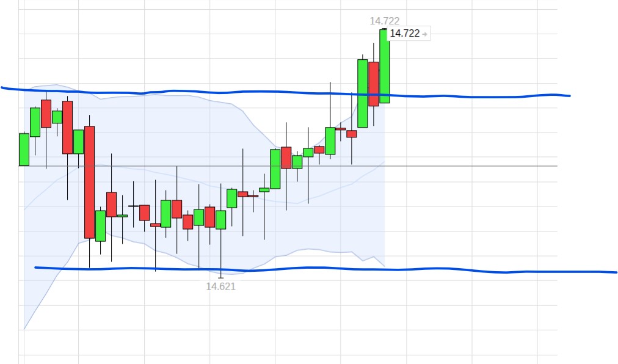Click the gray 14.722 high marker text
618x364 pixels.
point(384,21)
